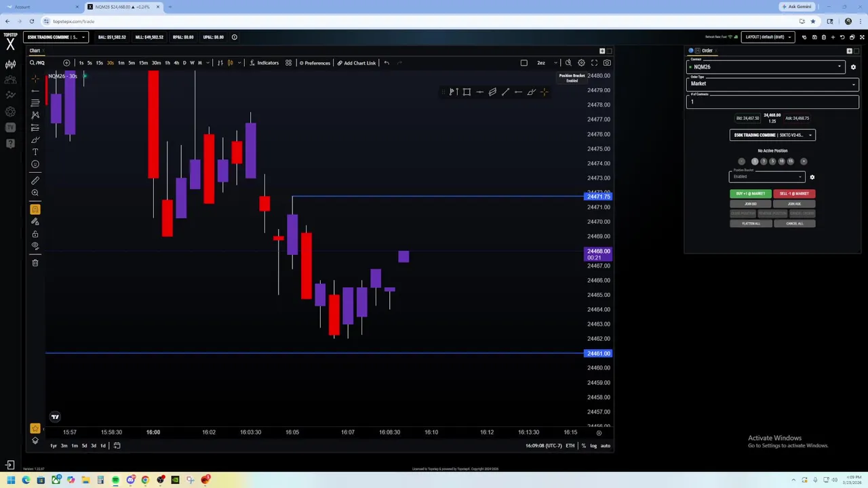
Task: Open the Order Type Market dropdown
Action: tap(772, 84)
